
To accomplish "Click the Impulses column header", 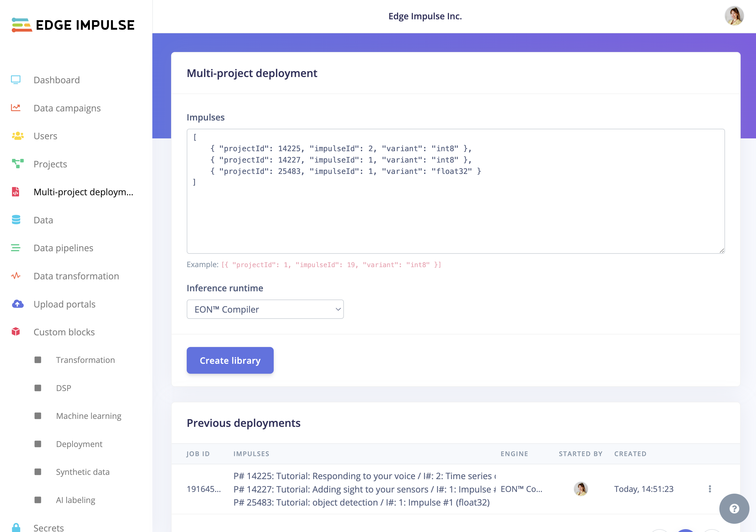I will pyautogui.click(x=251, y=454).
